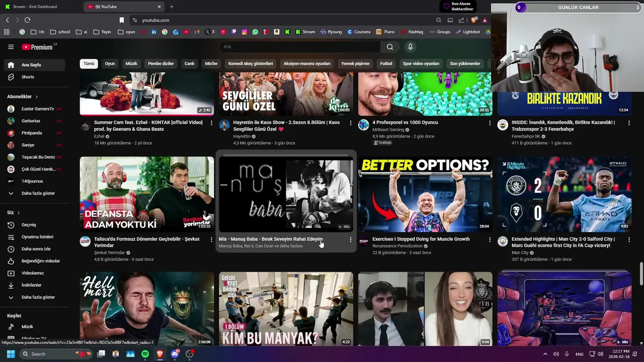
Task: Expand the Abonelikler section chevron
Action: pos(36,97)
